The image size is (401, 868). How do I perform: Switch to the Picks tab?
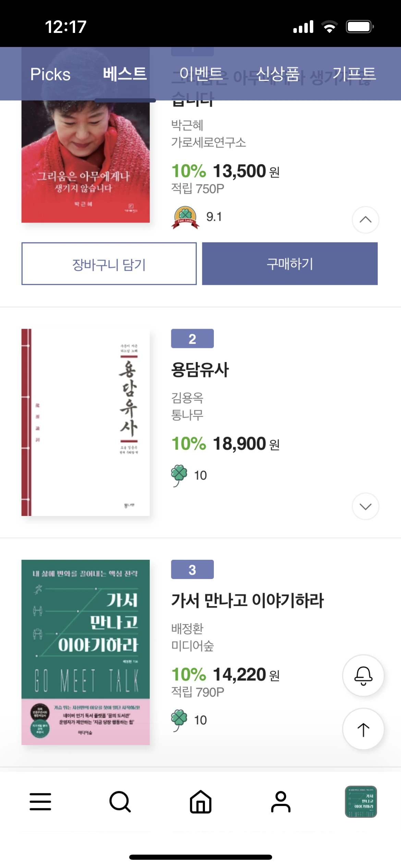50,74
